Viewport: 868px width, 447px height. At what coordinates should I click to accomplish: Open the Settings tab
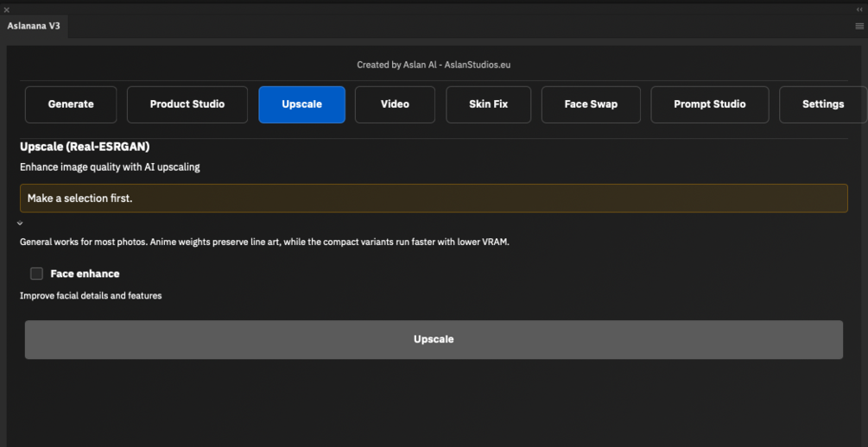[822, 104]
